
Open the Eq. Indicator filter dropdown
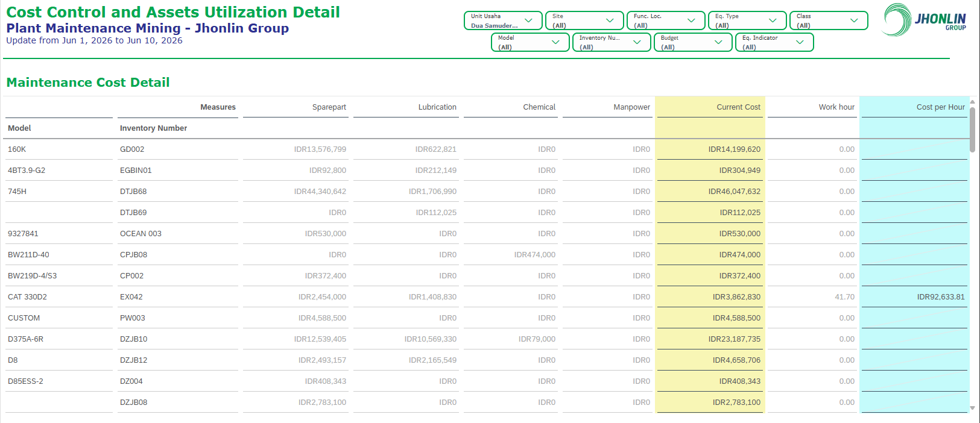tap(774, 42)
